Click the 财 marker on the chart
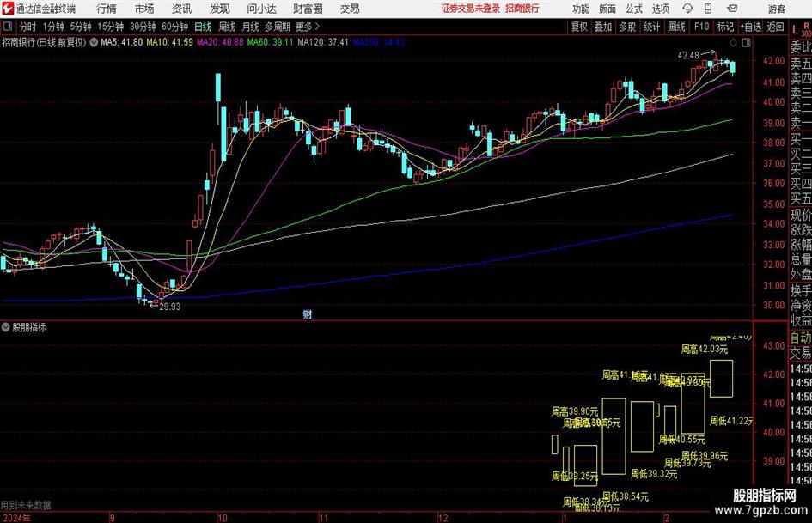 307,313
